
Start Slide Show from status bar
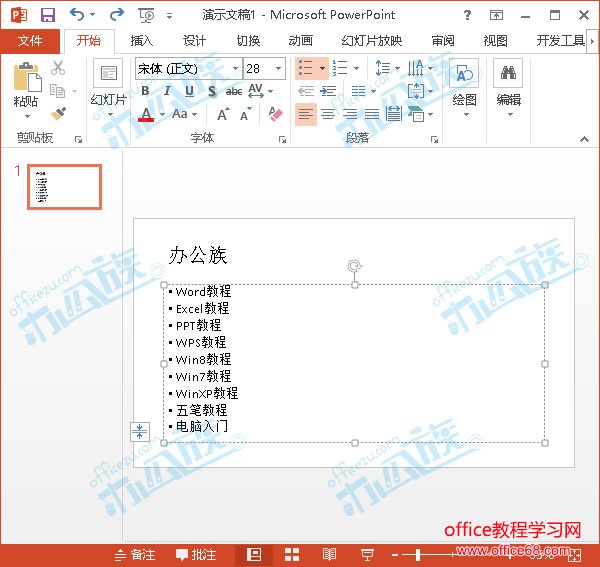(x=367, y=554)
